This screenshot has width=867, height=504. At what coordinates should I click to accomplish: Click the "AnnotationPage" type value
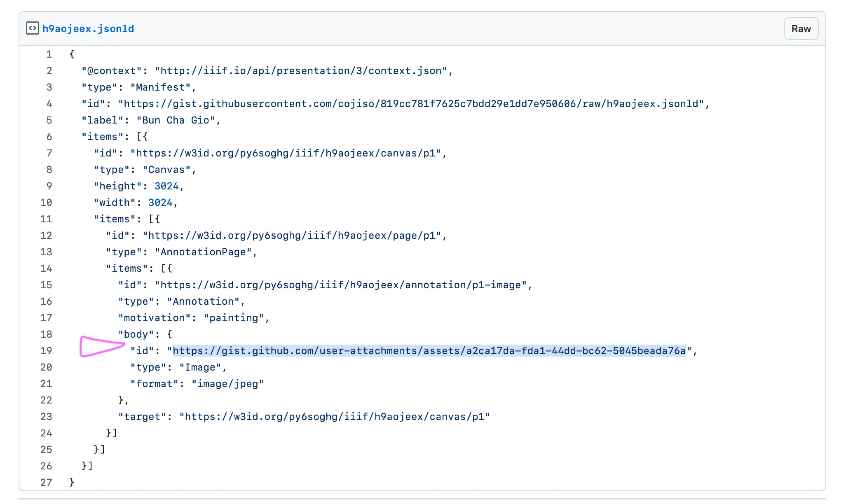(x=203, y=252)
